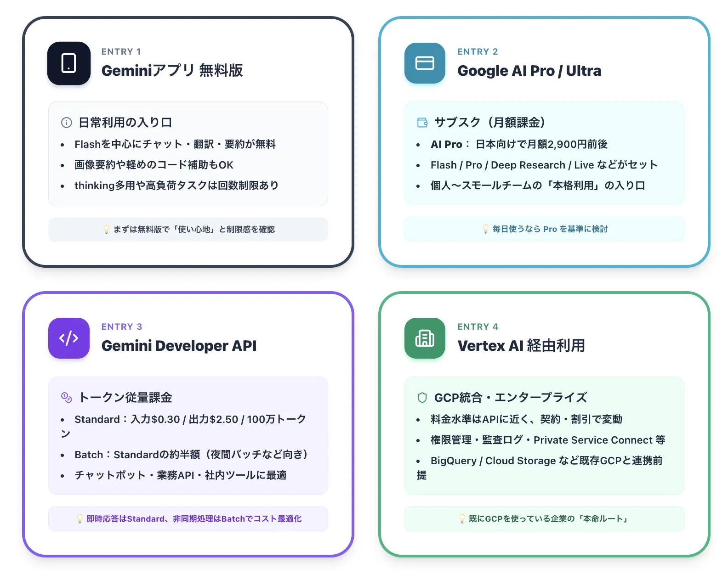The height and width of the screenshot is (574, 728).
Task: Click the Batch：Standardの約半額 line
Action: (191, 455)
